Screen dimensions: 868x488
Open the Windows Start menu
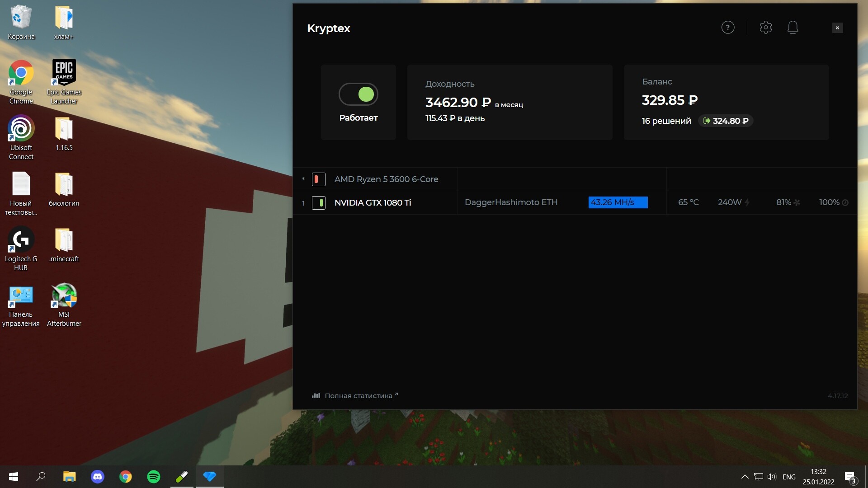point(14,477)
